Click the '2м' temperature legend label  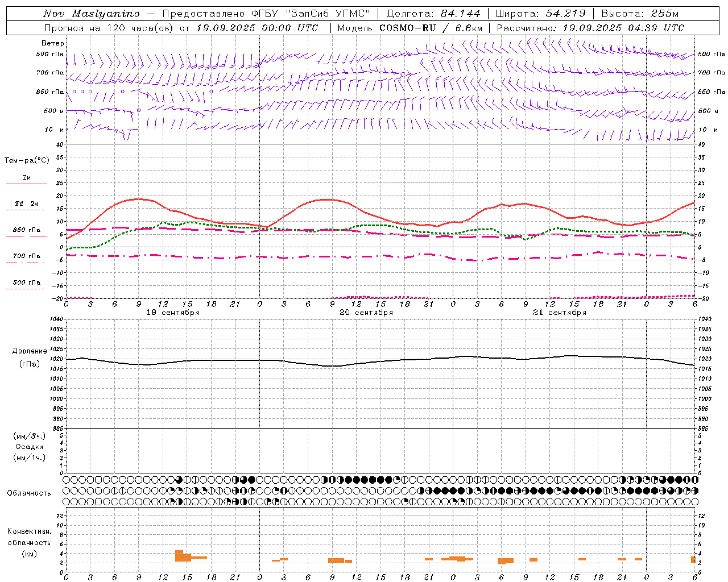pos(27,178)
